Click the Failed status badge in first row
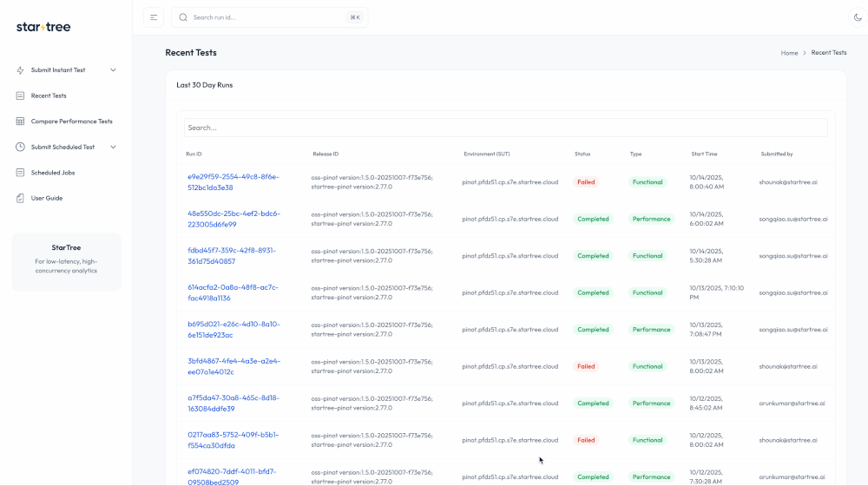Viewport: 868px width, 486px height. (586, 182)
